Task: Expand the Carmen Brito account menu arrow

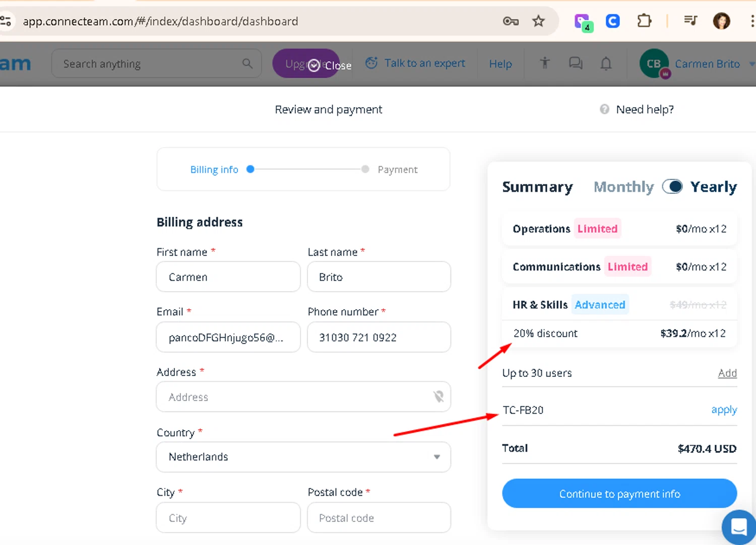Action: click(751, 64)
